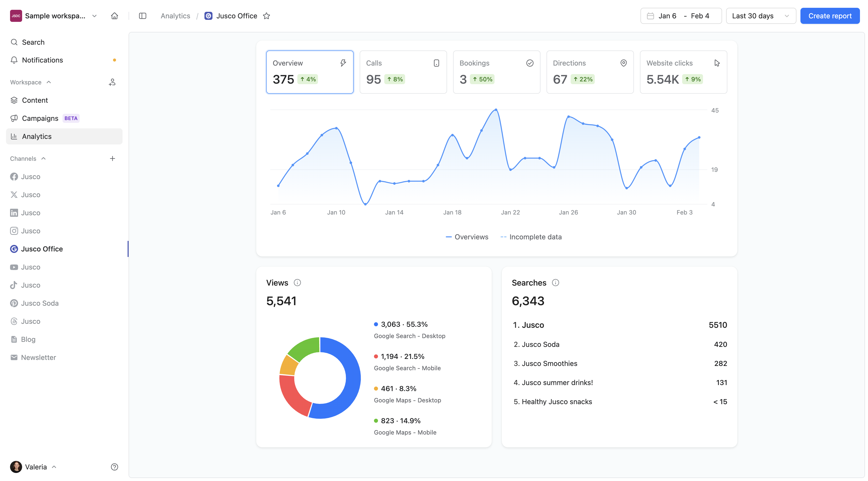Click the Searches info icon
The image size is (868, 481).
pos(555,283)
